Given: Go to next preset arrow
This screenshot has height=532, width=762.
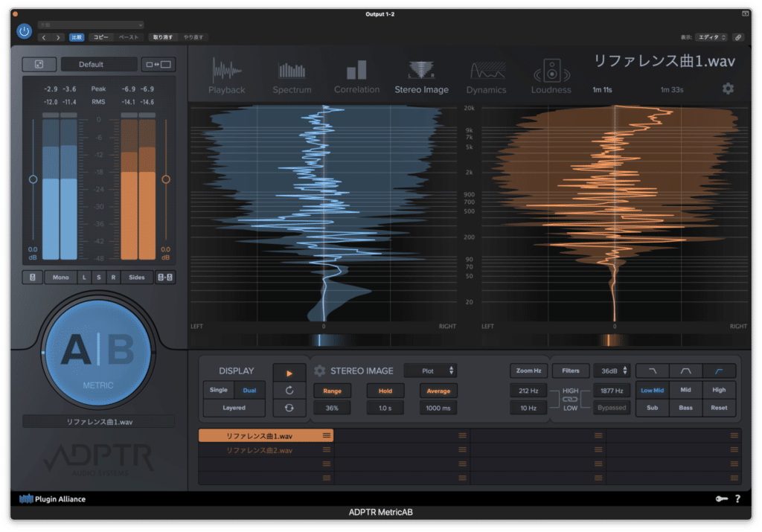Looking at the screenshot, I should coord(58,37).
